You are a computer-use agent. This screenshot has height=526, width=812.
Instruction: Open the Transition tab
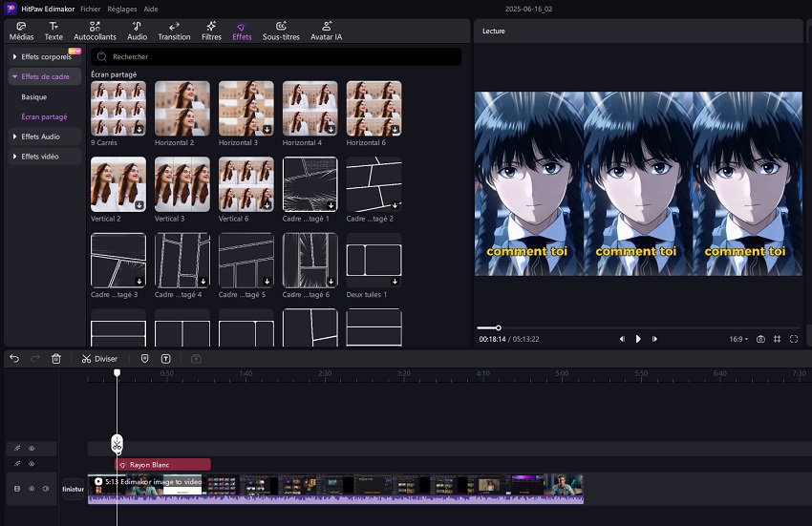174,32
